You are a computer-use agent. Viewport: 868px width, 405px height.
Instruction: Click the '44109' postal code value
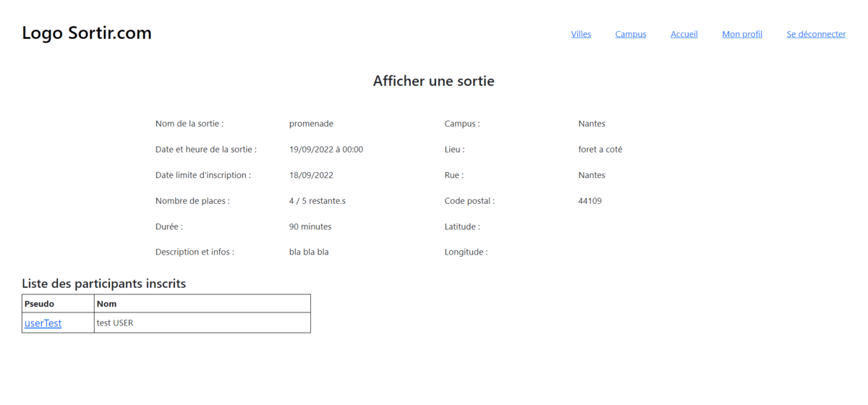(x=590, y=201)
